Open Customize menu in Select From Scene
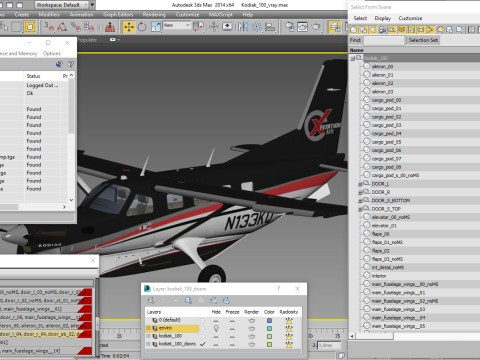This screenshot has height=360, width=480. pos(410,18)
